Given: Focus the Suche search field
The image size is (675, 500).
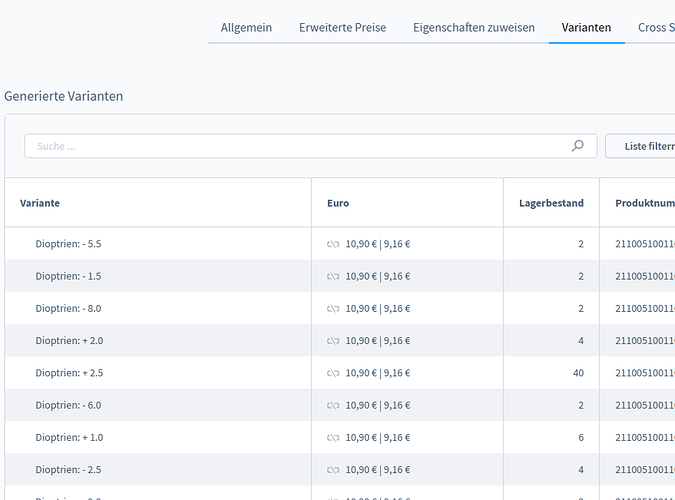Looking at the screenshot, I should click(300, 146).
